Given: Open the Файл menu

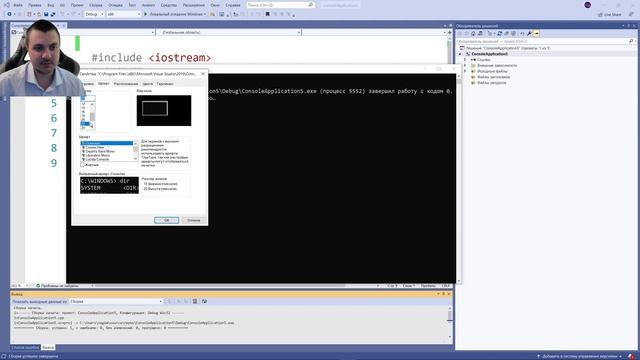Looking at the screenshot, I should coord(18,5).
